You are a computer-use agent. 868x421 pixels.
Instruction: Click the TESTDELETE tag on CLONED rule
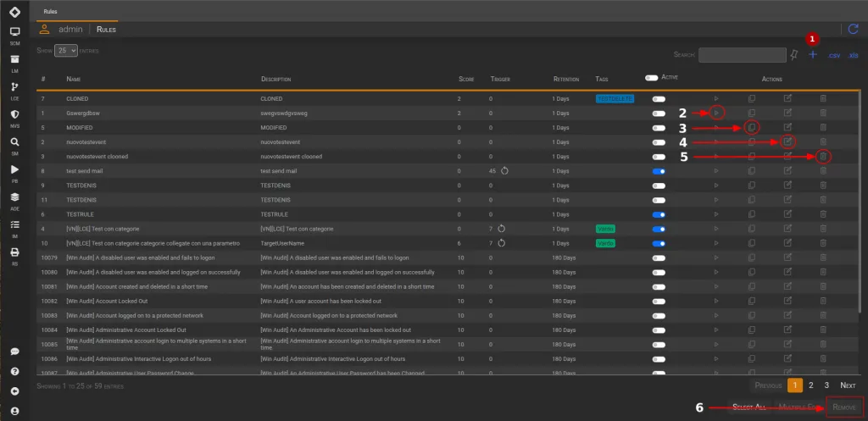(x=615, y=98)
